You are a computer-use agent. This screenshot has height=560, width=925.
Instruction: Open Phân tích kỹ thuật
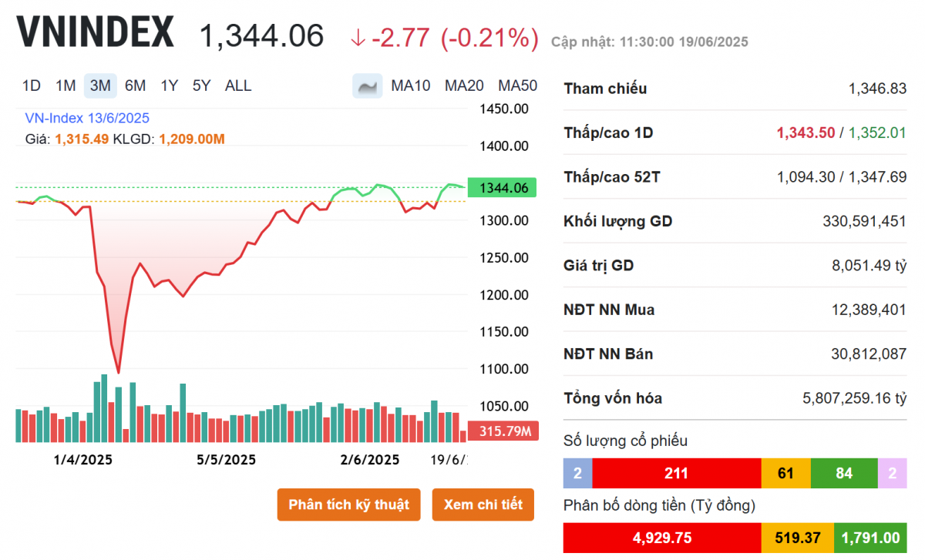[x=349, y=505]
